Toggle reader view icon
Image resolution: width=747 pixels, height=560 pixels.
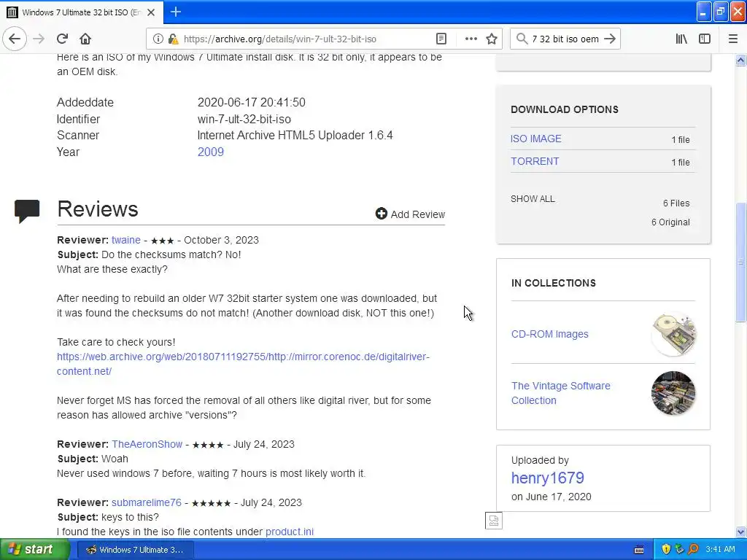[x=441, y=39]
